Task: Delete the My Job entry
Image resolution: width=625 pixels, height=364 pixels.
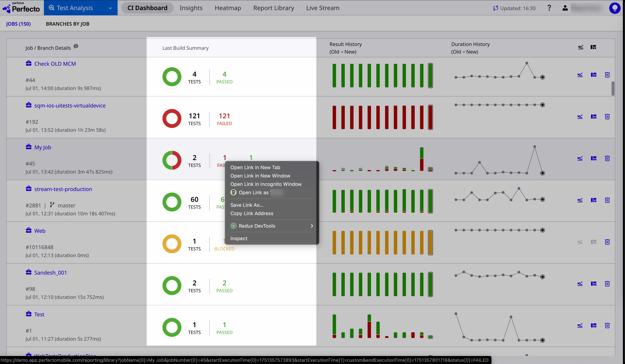Action: (x=607, y=158)
